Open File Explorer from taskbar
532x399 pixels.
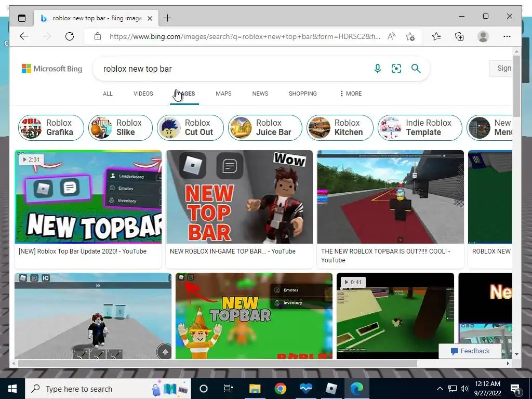click(255, 389)
